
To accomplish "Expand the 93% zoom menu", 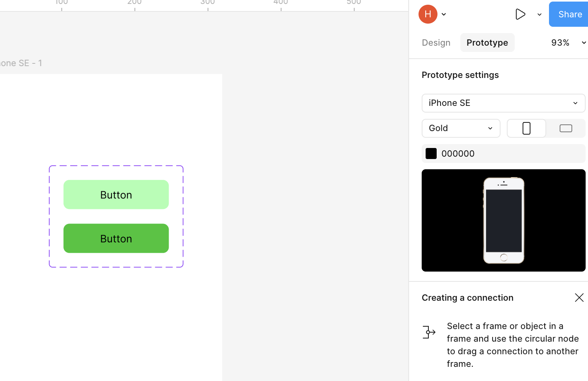I will pos(568,43).
